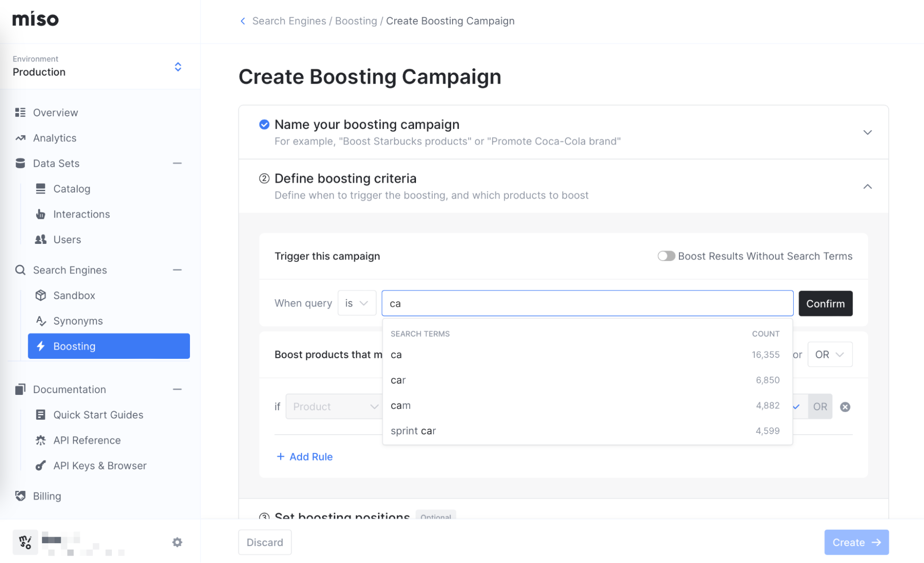Viewport: 924px width, 563px height.
Task: Click in the query text input field
Action: [587, 303]
